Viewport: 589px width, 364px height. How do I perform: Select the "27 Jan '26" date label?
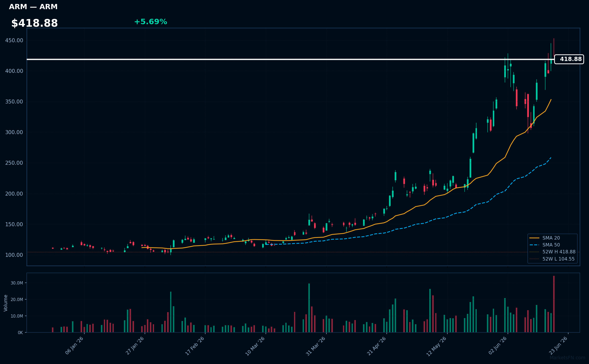tap(135, 346)
